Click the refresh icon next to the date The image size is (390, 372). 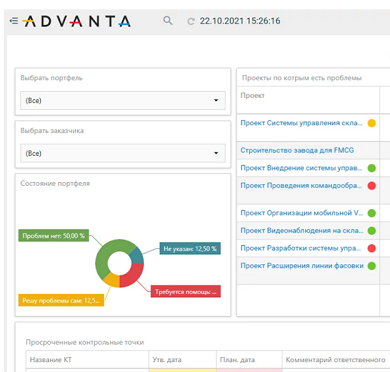pyautogui.click(x=191, y=22)
